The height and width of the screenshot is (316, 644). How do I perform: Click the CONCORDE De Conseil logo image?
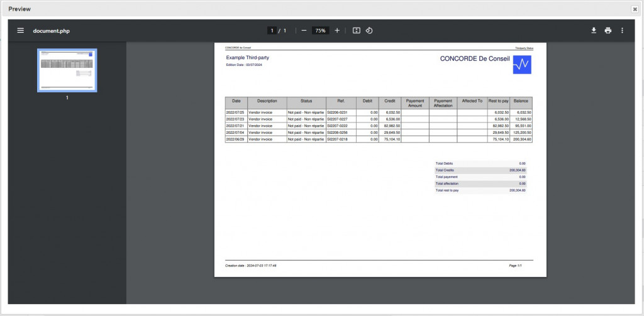tap(522, 65)
